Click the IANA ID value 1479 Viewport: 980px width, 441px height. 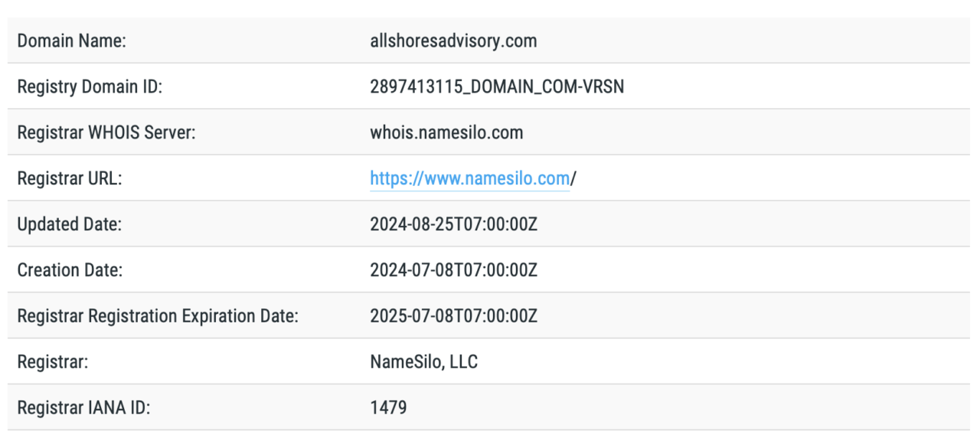tap(388, 408)
